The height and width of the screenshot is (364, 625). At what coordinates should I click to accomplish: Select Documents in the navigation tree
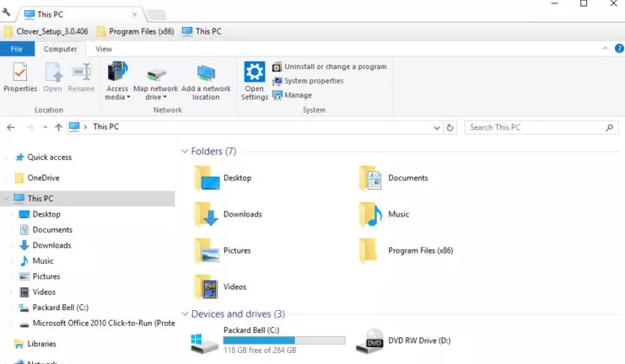pyautogui.click(x=46, y=230)
